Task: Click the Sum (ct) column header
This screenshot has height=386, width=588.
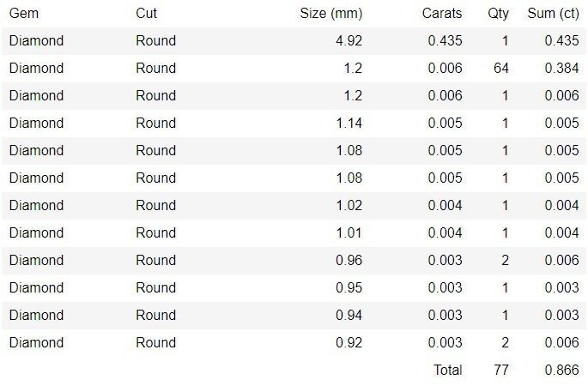Action: [552, 14]
